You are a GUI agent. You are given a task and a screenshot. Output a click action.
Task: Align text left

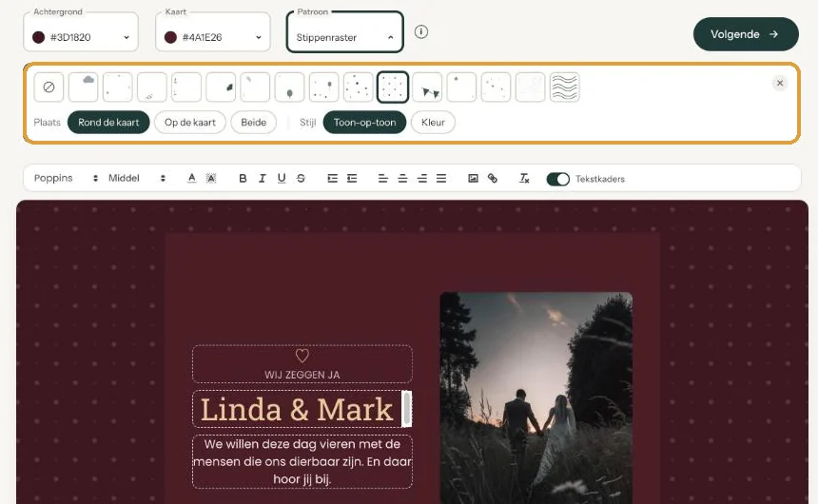pos(383,179)
